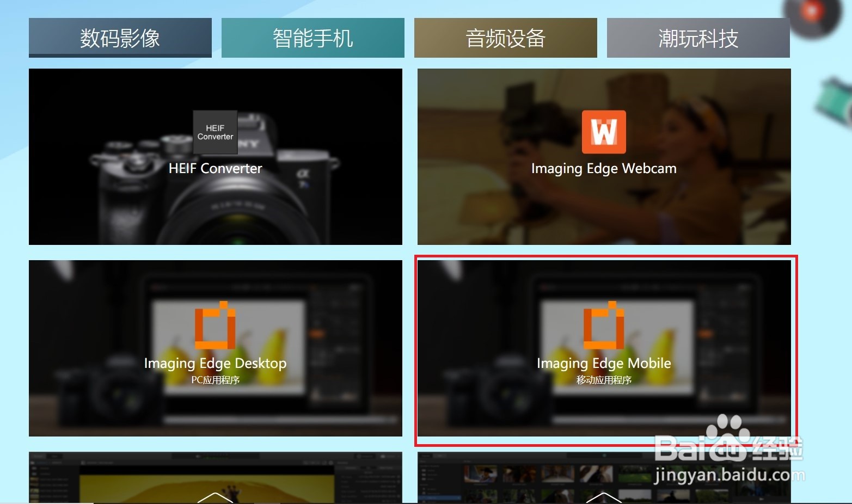Click the Imaging Edge Mobile orange icon

point(604,325)
